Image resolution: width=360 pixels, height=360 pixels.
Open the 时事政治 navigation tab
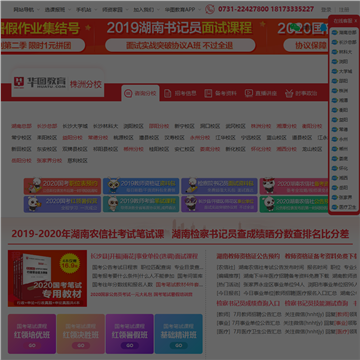[301, 93]
